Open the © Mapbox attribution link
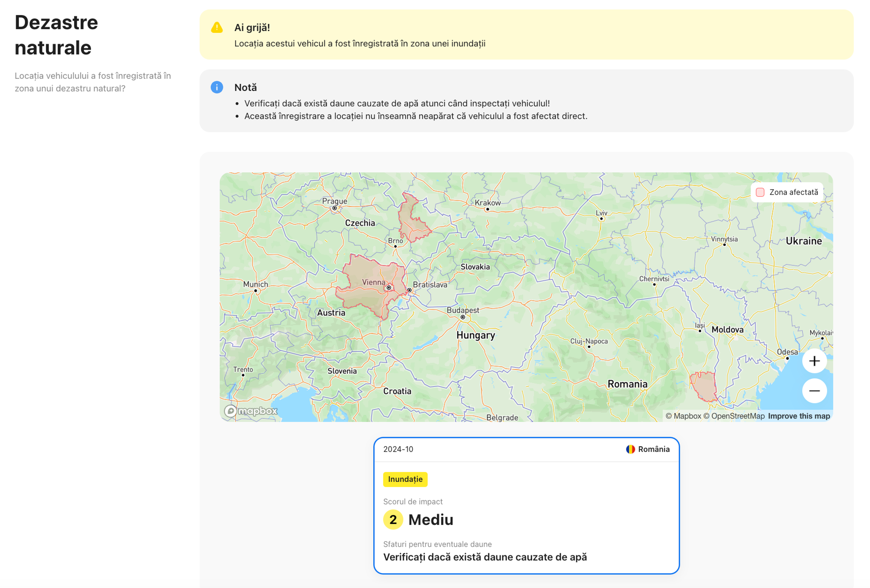870x588 pixels. (683, 416)
